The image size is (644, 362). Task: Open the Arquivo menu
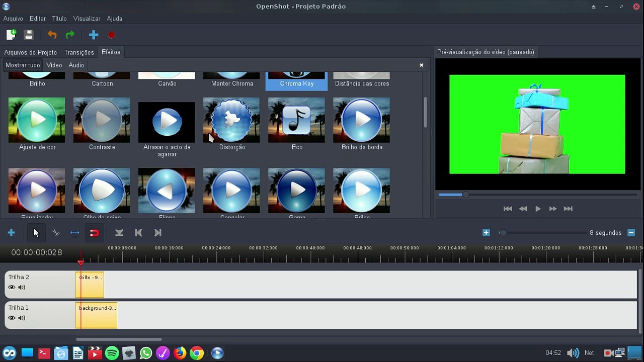coord(13,19)
